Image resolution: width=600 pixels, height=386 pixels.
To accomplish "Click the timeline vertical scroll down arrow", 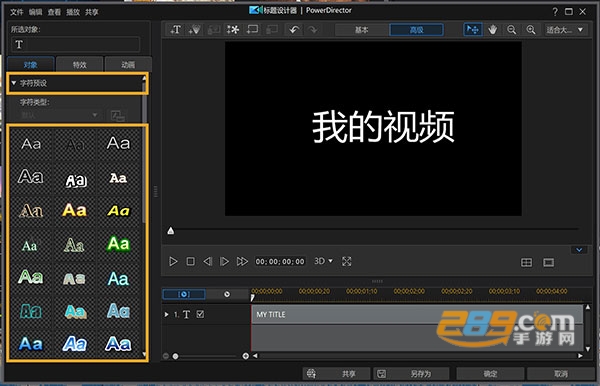I will (x=588, y=349).
